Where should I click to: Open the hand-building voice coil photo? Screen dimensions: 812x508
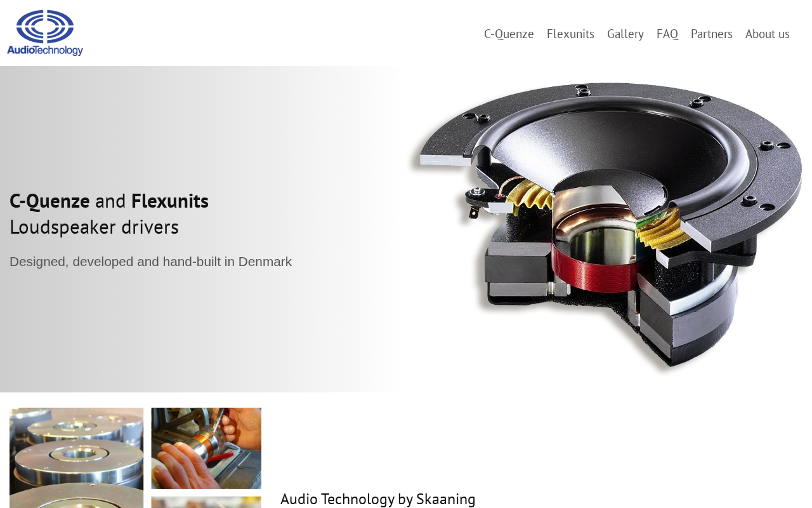tap(206, 448)
